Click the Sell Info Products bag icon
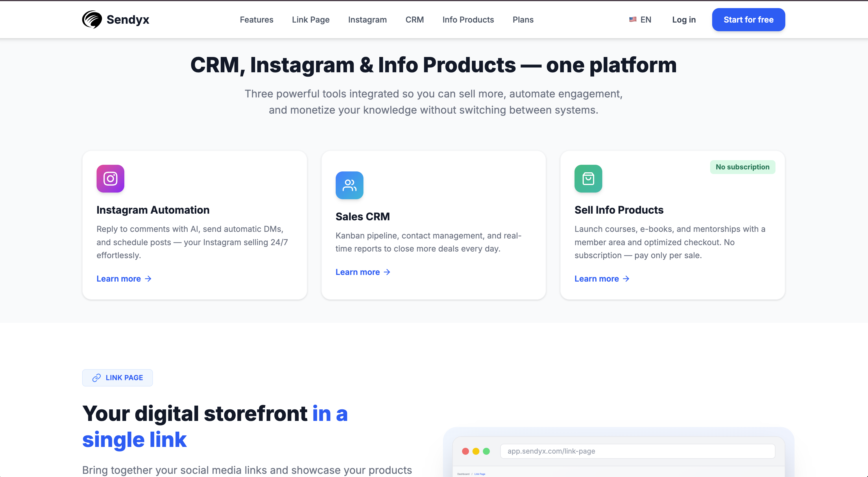 click(588, 179)
